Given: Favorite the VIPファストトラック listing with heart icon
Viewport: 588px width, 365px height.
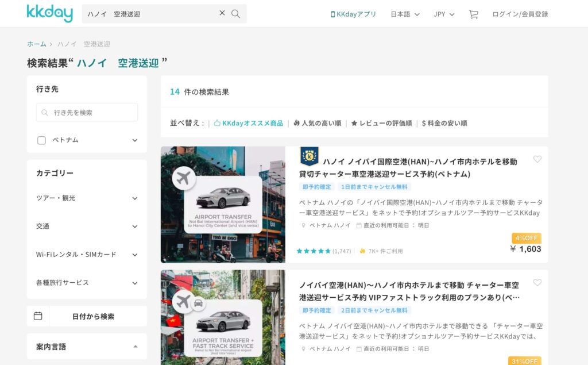Looking at the screenshot, I should 537,283.
